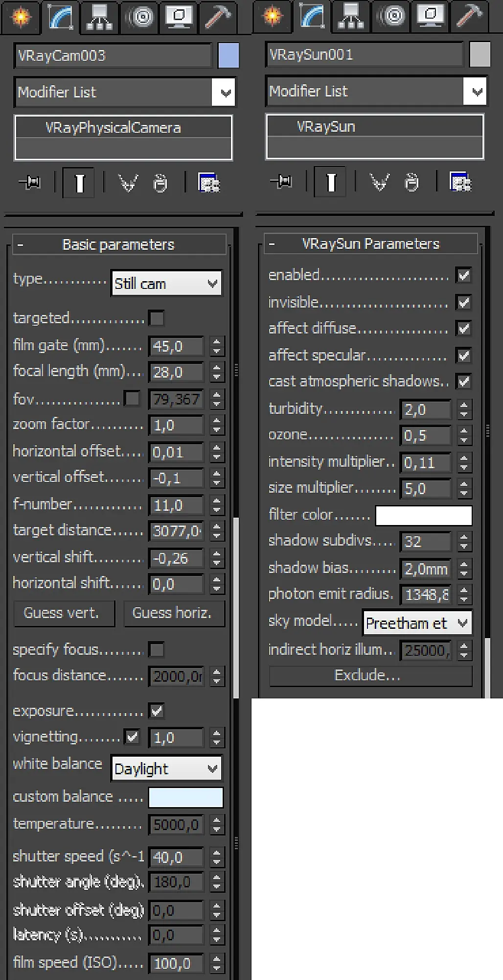Switch to Modify tab in sun panel
This screenshot has width=503, height=980.
coord(312,16)
